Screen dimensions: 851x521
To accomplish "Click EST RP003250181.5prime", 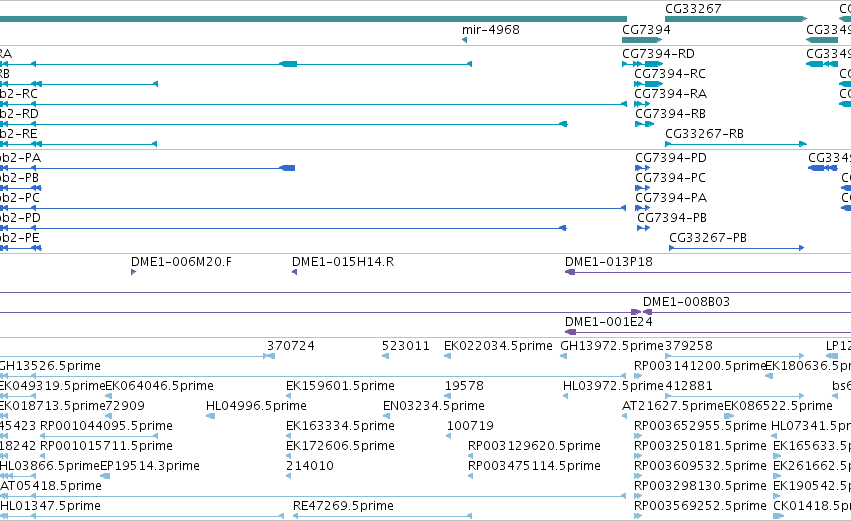I will 700,447.
